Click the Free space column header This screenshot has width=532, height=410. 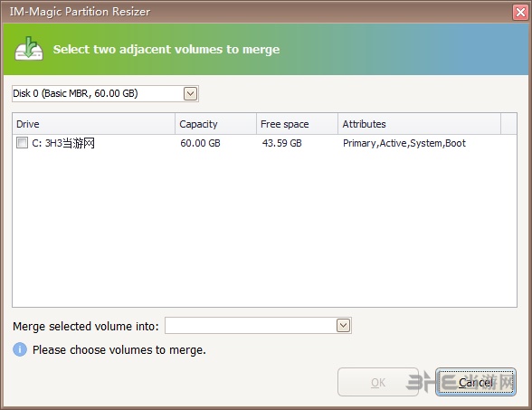point(297,124)
